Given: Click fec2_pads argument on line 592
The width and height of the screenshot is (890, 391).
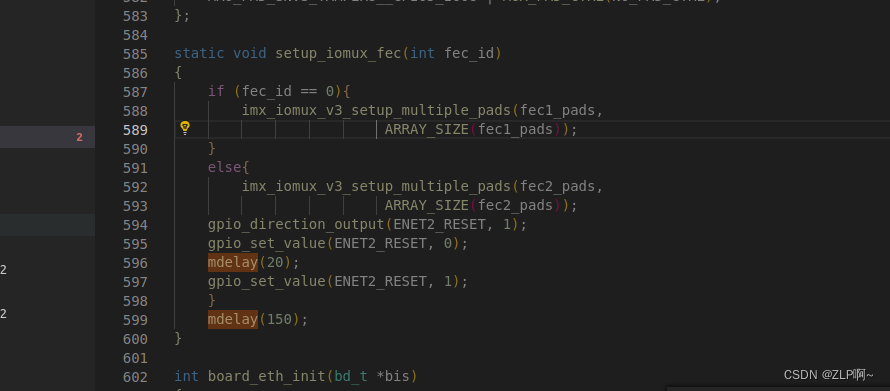Looking at the screenshot, I should tap(556, 187).
